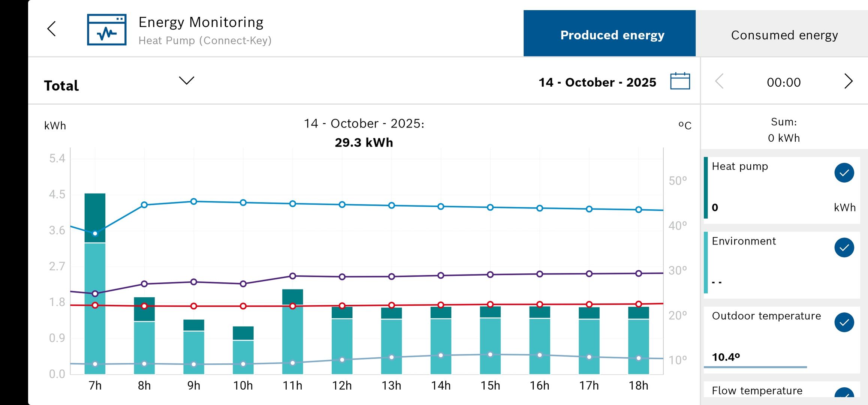Click the 15h outdoor temperature point

tap(490, 354)
